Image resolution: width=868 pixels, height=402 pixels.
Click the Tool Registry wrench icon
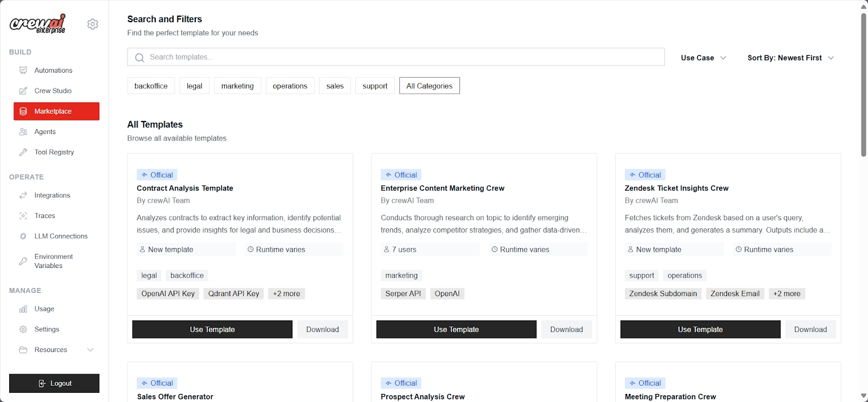[x=23, y=152]
